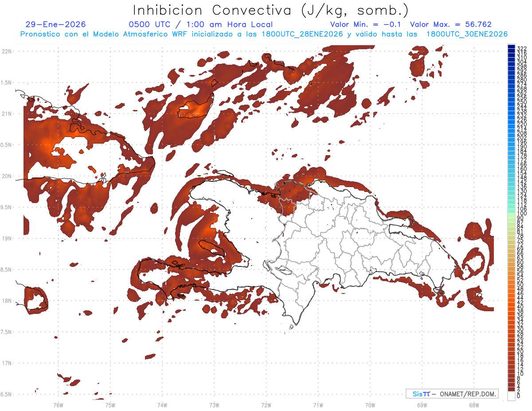532x411 pixels.
Task: Click the "71W" longitude label
Action: click(318, 405)
